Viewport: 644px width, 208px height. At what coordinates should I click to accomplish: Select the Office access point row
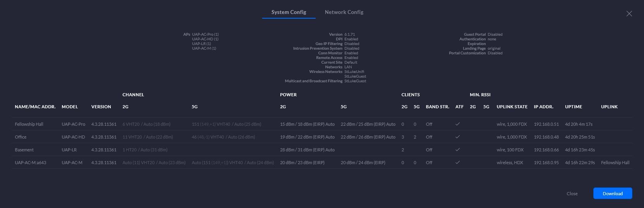tap(21, 137)
